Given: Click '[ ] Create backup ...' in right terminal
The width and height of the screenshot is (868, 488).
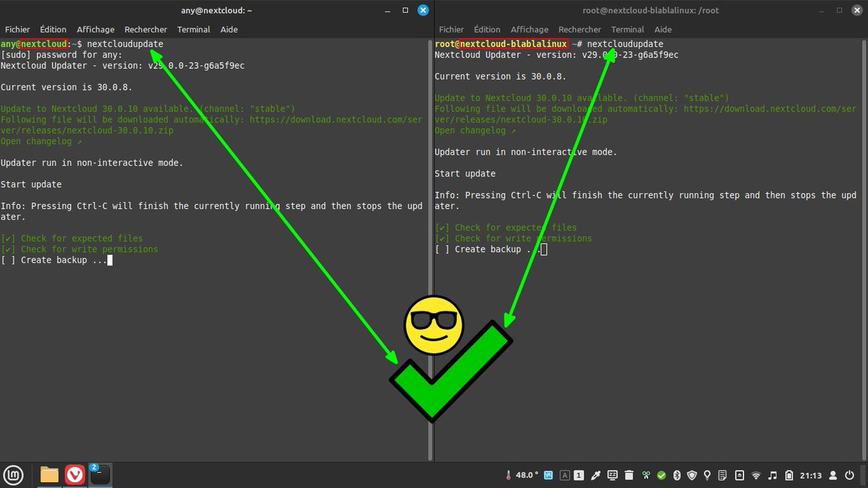Looking at the screenshot, I should coord(488,249).
